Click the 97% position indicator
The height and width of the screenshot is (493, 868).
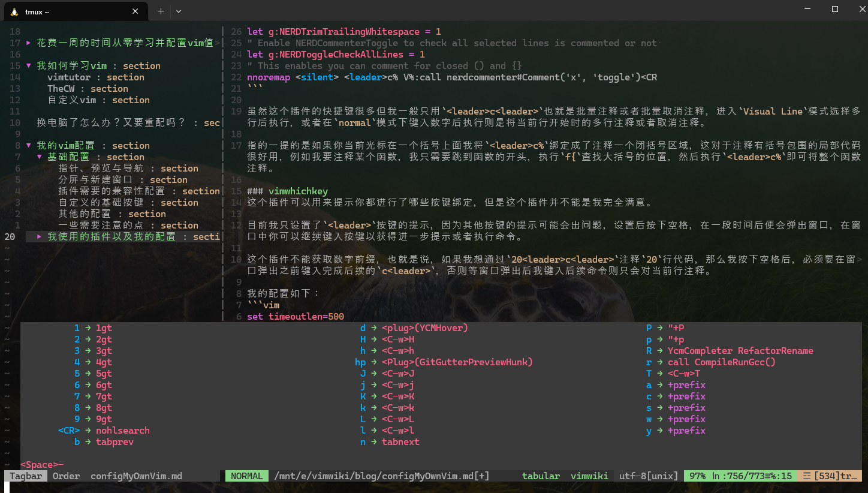coord(697,476)
